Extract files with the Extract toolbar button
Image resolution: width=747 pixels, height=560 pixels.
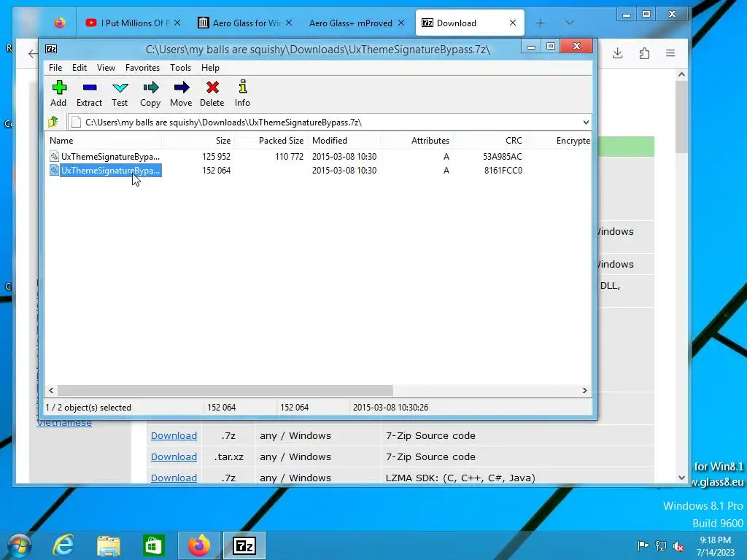tap(89, 93)
